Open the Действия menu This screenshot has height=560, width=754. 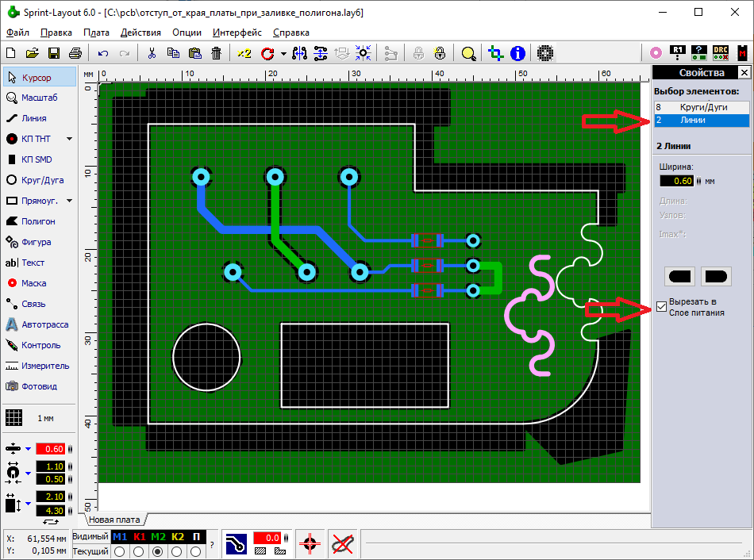click(140, 33)
